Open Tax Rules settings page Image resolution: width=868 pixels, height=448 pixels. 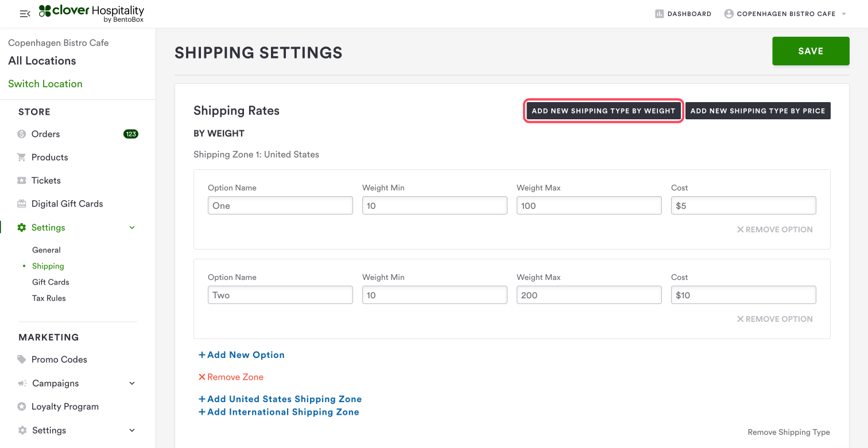[x=49, y=298]
